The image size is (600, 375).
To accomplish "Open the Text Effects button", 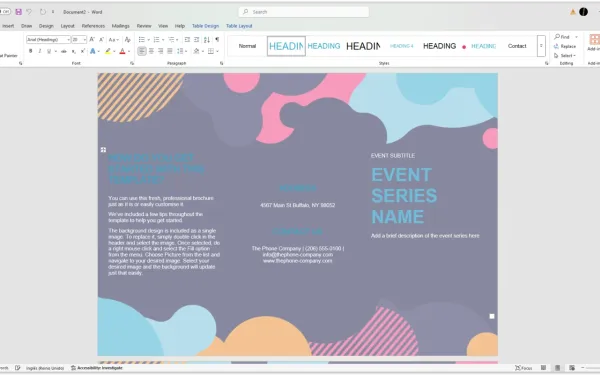I will 92,51.
